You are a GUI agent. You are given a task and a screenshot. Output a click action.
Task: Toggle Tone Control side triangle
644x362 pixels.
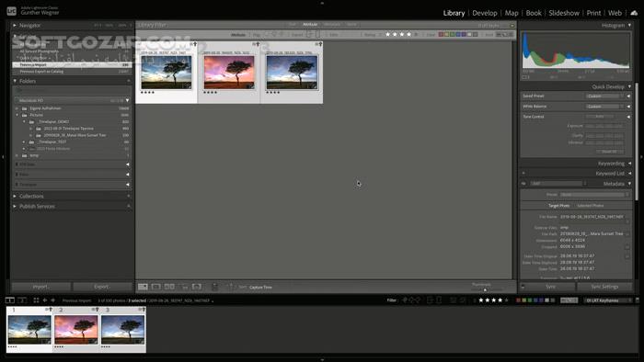(628, 117)
